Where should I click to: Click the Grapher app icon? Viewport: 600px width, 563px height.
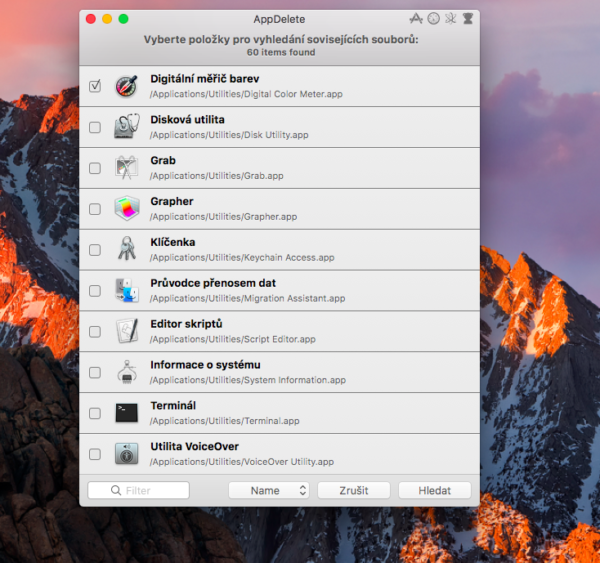[126, 209]
